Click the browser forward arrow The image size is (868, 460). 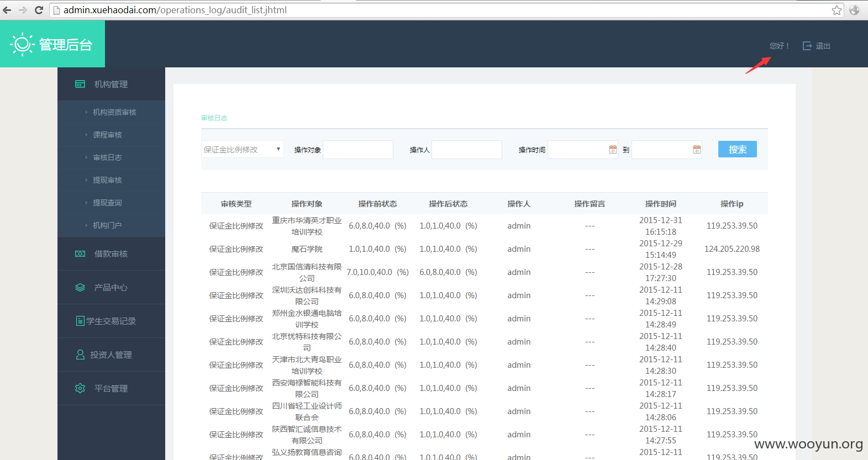click(x=23, y=10)
